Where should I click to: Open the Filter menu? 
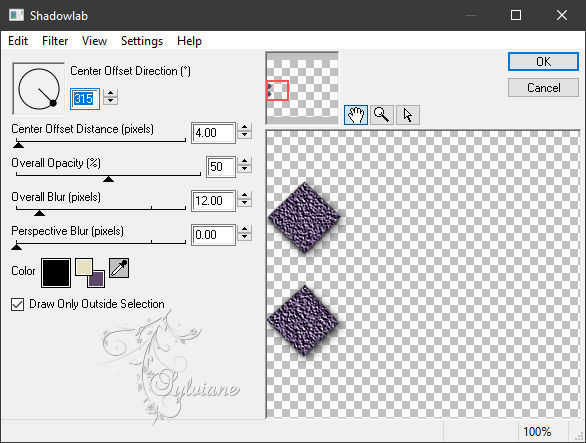coord(55,41)
